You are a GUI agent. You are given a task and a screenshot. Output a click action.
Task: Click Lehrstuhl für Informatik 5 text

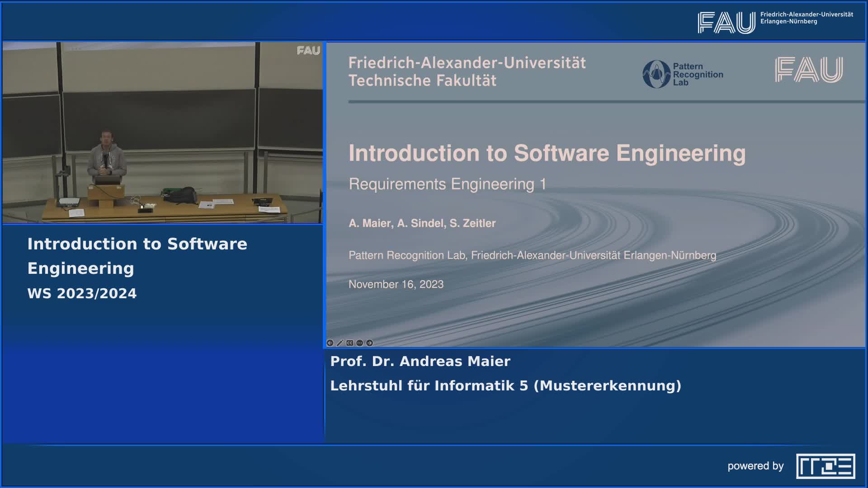[505, 385]
